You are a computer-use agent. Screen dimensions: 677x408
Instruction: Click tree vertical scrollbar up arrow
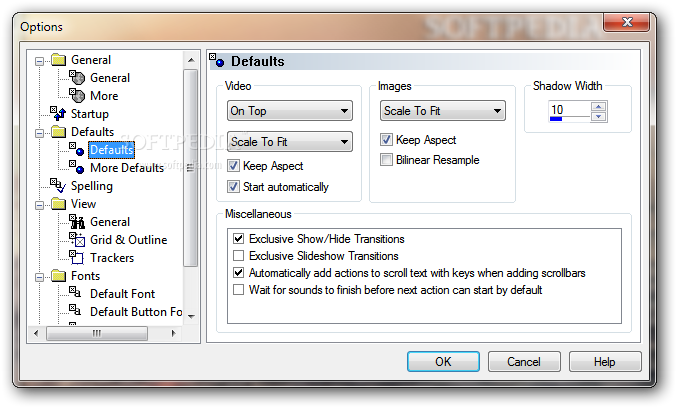coord(191,60)
